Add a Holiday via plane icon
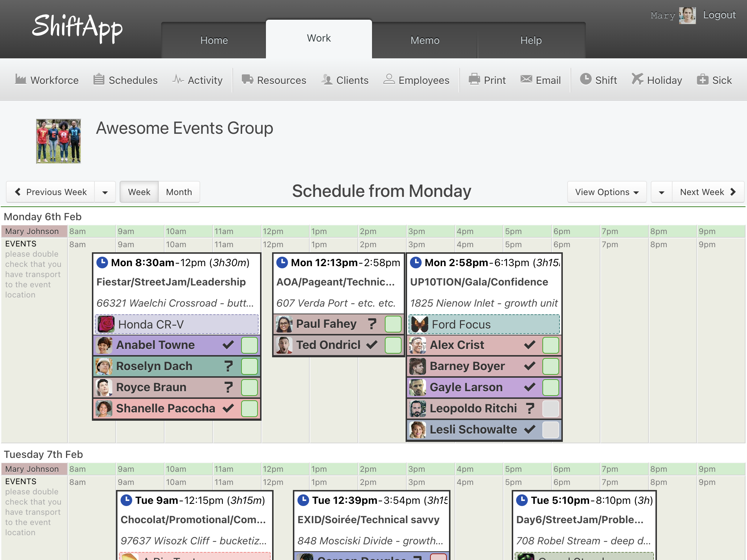 point(637,79)
